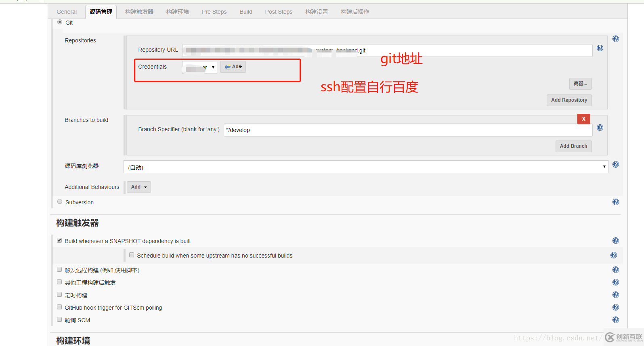Screen dimensions: 644x346
Task: Open help for SNAPSHOT dependency build option
Action: 615,241
